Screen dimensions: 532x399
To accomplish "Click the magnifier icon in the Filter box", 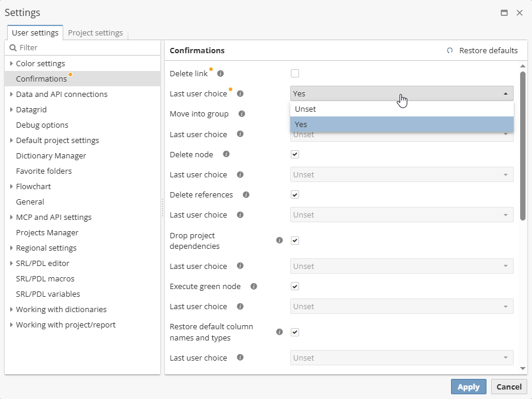I will coord(13,47).
